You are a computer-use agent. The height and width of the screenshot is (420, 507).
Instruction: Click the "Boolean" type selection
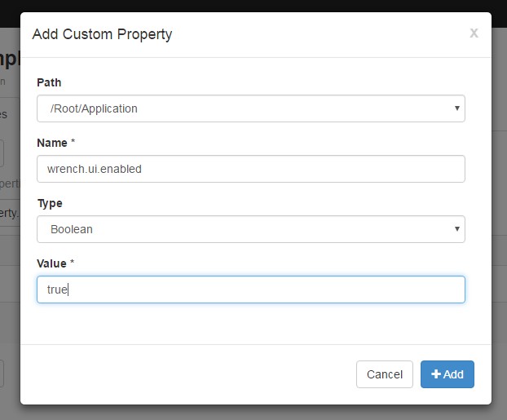pyautogui.click(x=72, y=229)
